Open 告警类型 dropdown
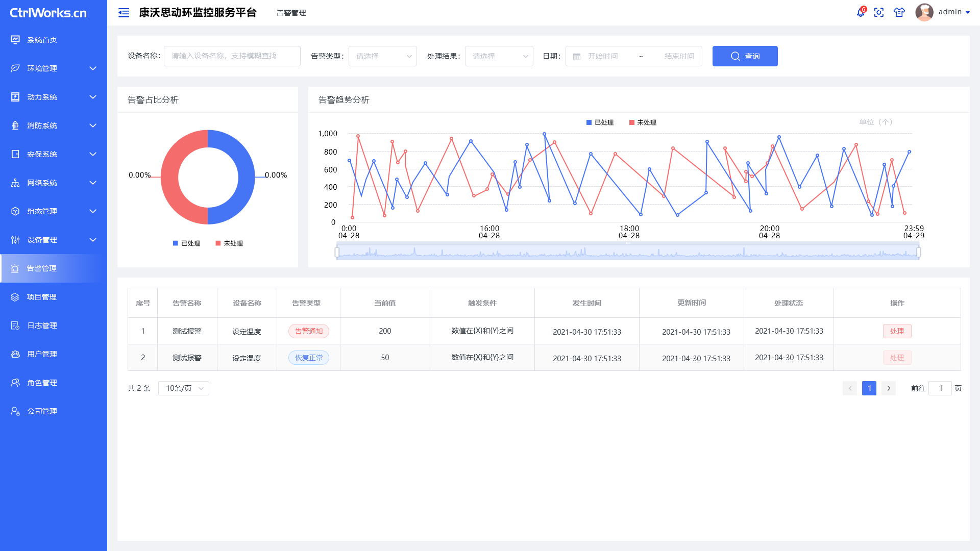The image size is (980, 551). click(383, 56)
